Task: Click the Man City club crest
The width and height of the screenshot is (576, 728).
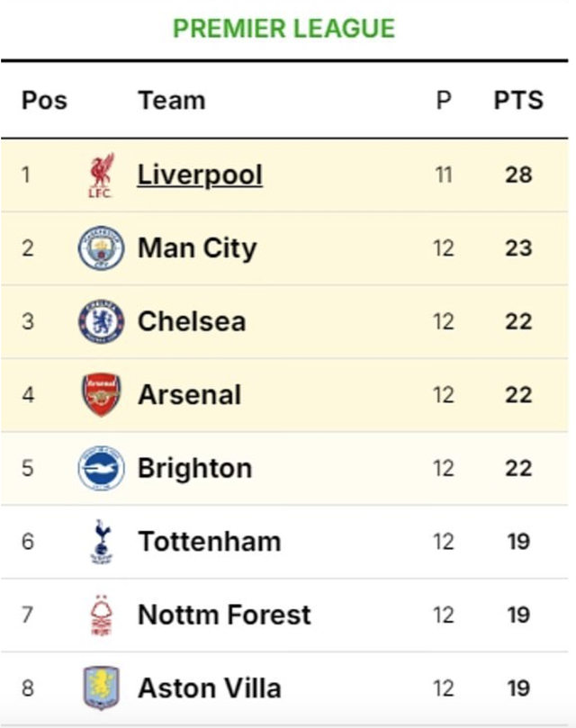Action: coord(101,248)
